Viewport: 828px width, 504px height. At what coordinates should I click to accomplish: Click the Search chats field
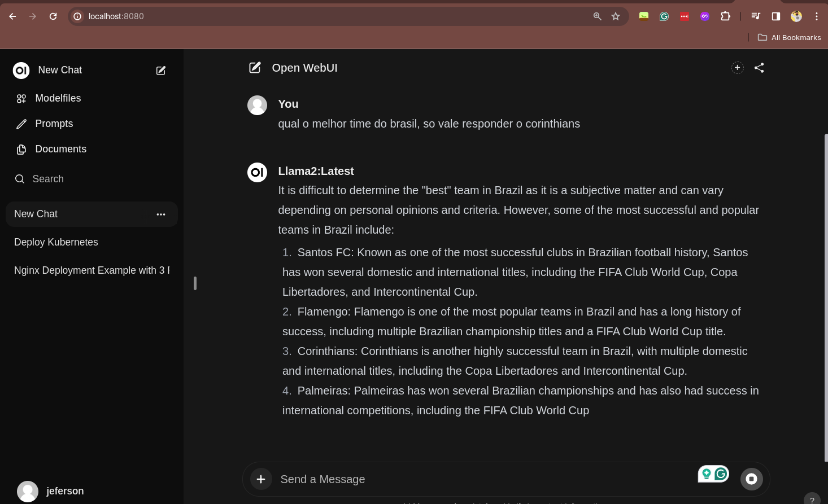pos(91,179)
